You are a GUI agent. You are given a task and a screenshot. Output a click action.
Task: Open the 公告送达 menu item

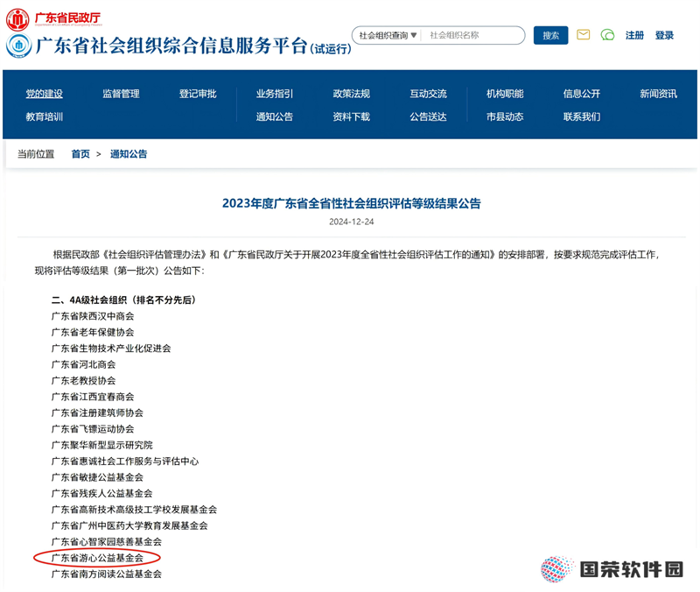point(428,116)
